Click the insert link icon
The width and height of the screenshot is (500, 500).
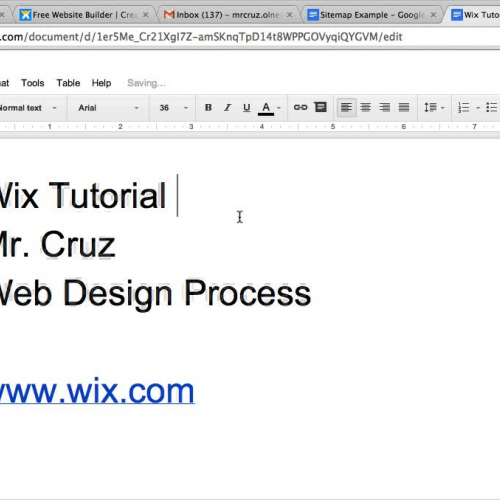click(300, 107)
